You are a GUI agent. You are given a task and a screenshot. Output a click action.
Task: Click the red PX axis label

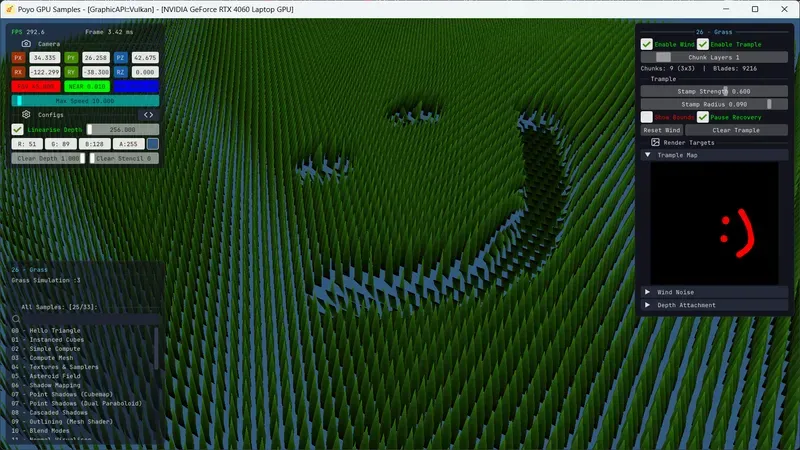(x=18, y=58)
